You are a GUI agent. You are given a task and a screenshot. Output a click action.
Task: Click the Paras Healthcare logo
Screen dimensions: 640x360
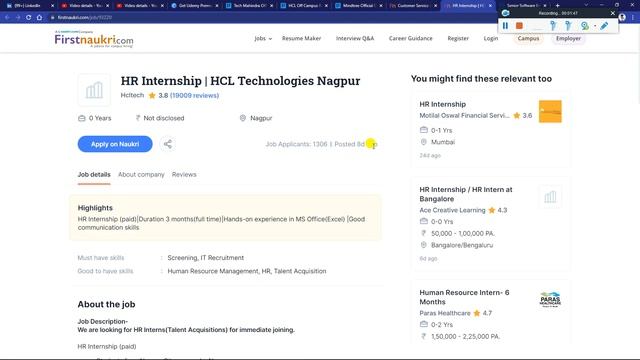[550, 299]
